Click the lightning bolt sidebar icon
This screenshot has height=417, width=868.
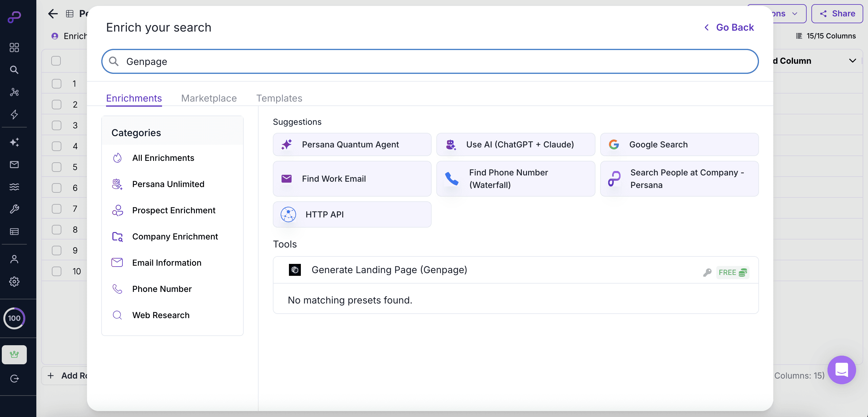click(14, 114)
